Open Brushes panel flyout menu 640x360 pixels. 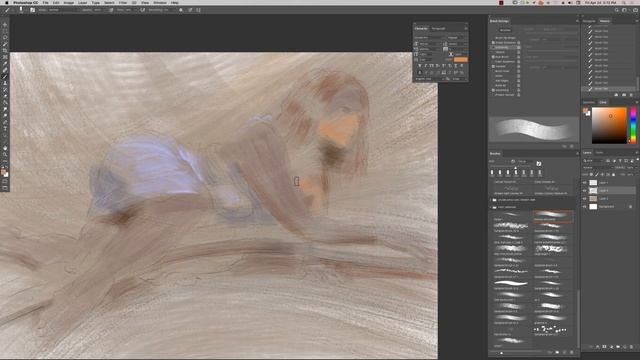point(577,153)
